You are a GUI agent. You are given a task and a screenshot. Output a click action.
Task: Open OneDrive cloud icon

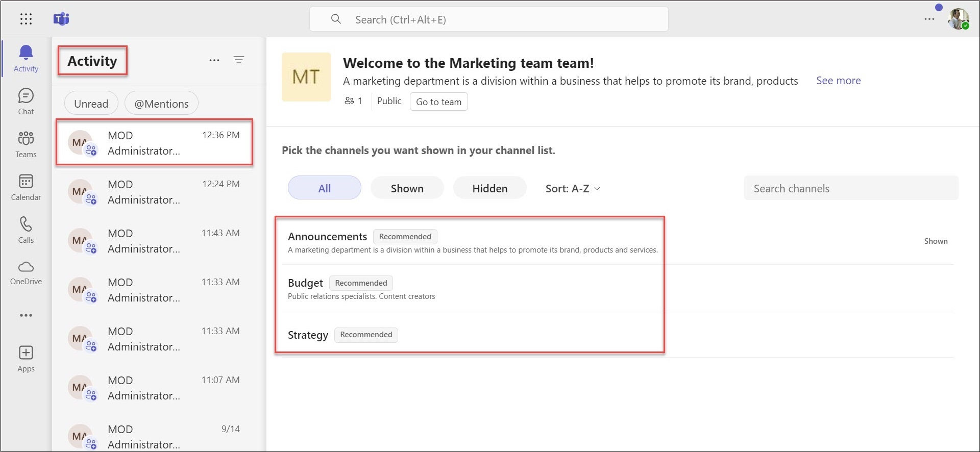pos(26,267)
